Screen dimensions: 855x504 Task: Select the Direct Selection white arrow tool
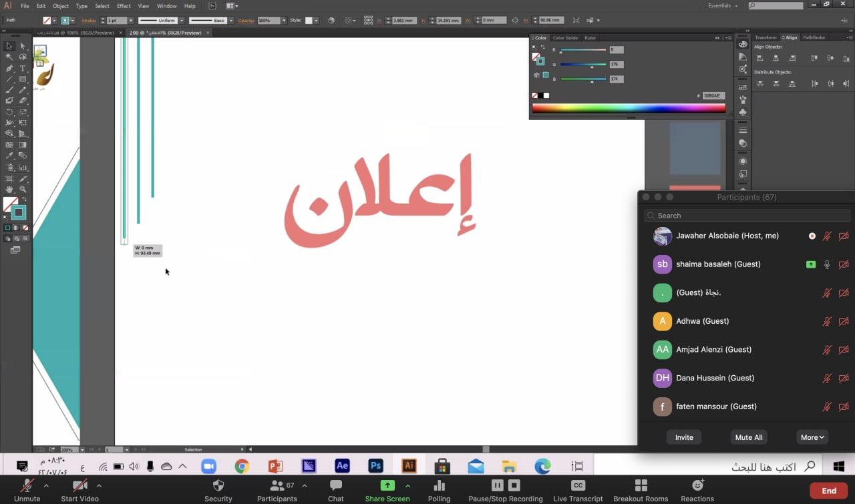point(23,46)
